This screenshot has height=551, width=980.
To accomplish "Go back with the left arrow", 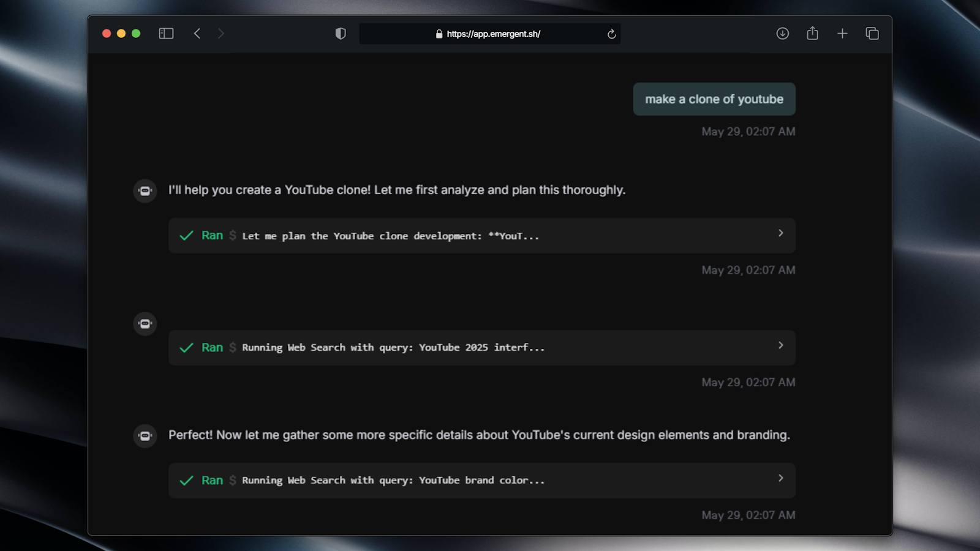I will tap(197, 34).
